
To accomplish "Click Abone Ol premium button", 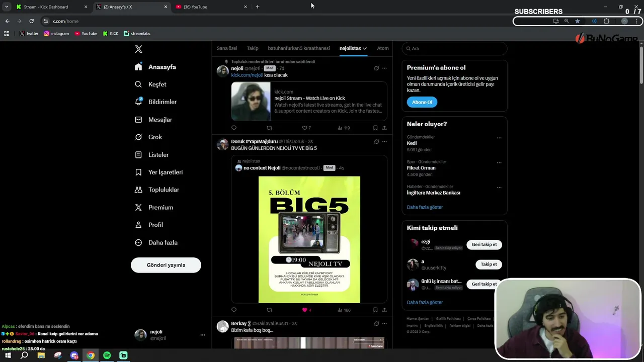I will pos(422,102).
